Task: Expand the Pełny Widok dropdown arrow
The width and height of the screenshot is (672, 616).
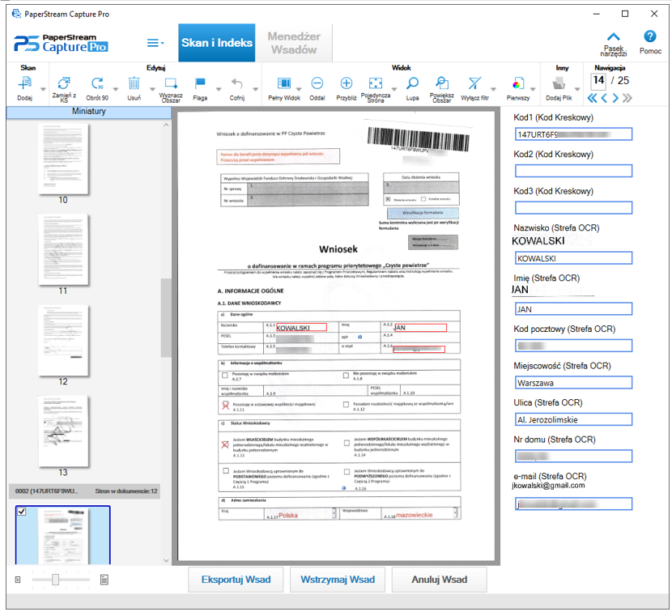Action: [x=299, y=89]
